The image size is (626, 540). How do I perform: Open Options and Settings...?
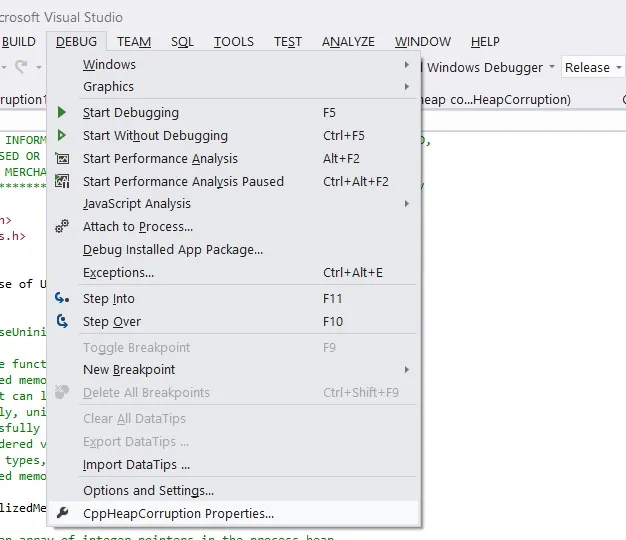coord(236,490)
